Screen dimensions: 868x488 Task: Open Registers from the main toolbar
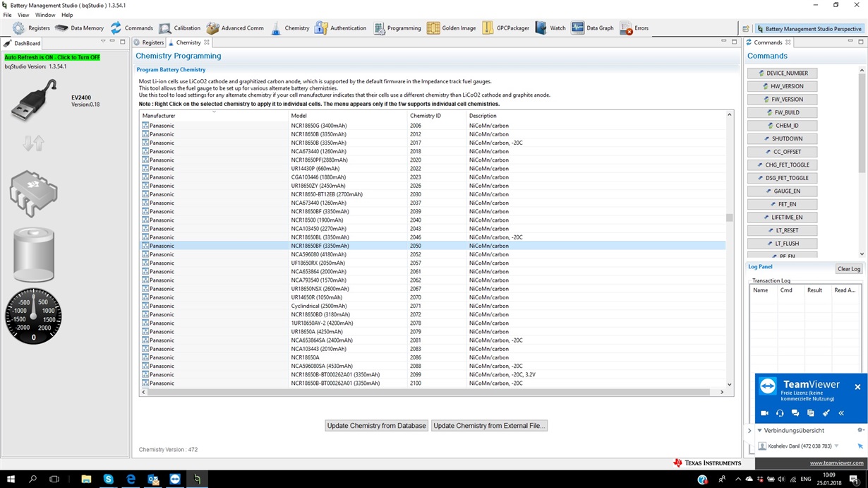click(x=30, y=28)
